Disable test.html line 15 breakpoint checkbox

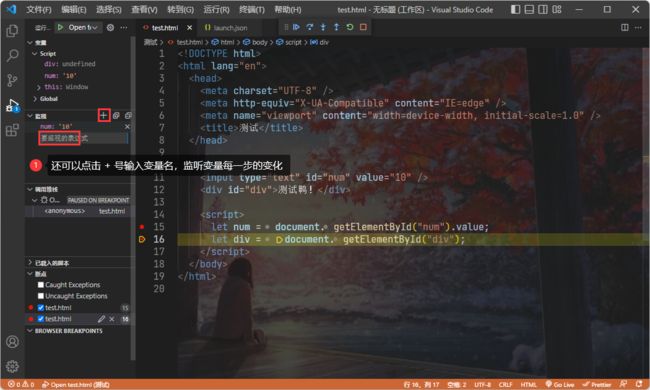click(x=41, y=308)
